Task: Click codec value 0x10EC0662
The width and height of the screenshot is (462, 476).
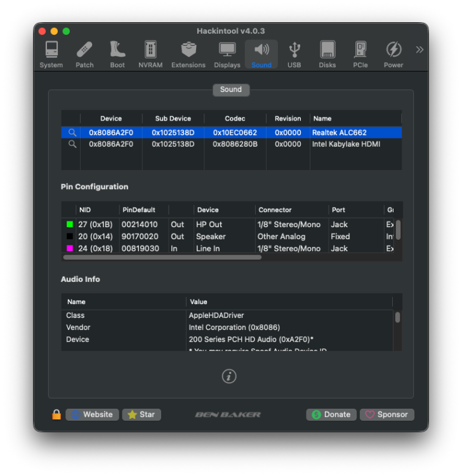Action: pyautogui.click(x=235, y=133)
